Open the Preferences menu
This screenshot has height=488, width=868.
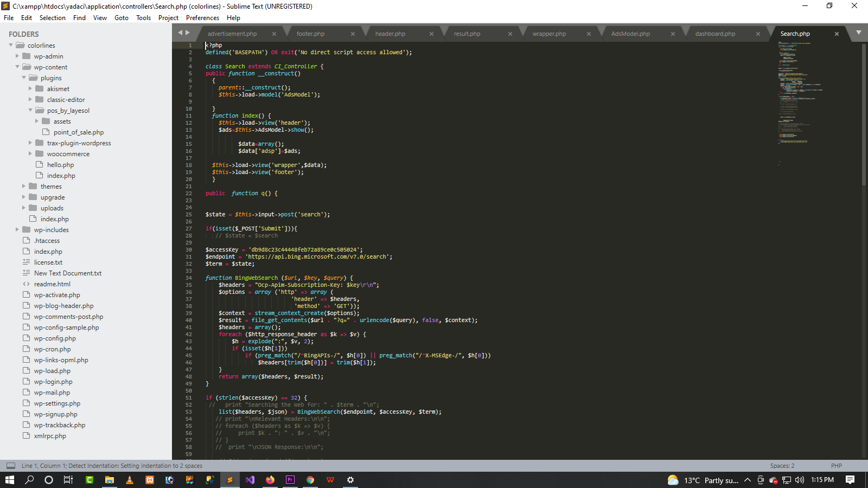202,18
